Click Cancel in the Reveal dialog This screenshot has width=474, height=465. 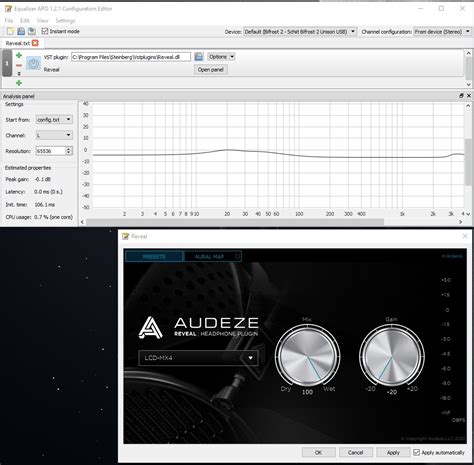coord(356,452)
